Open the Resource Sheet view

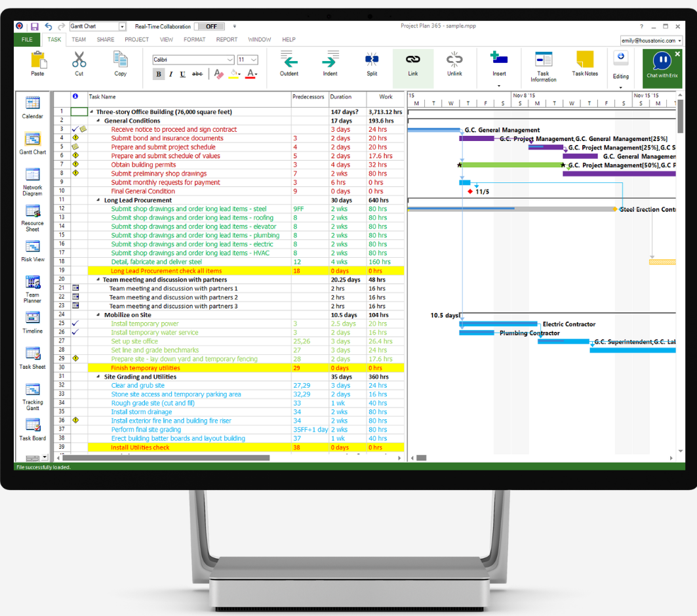click(x=31, y=216)
